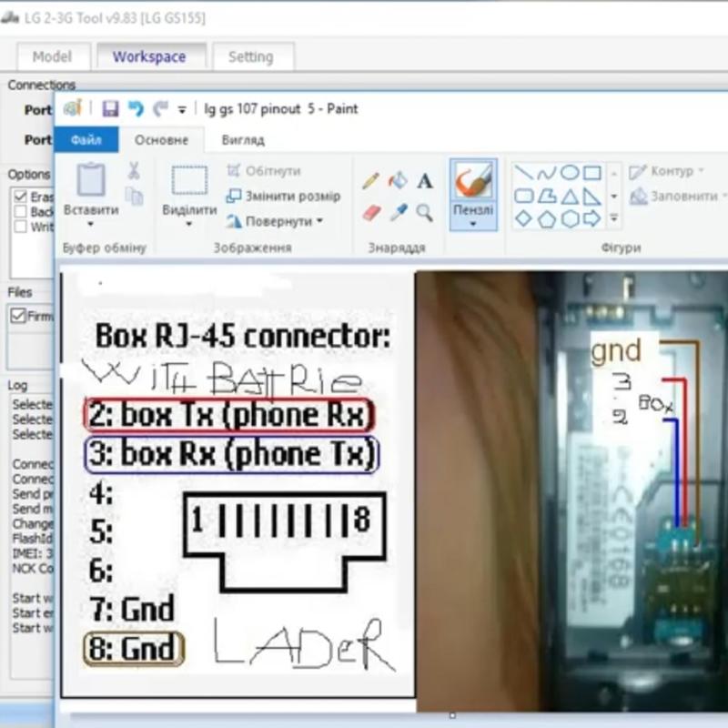
Task: Select the Diamond shape
Action: pos(524,218)
